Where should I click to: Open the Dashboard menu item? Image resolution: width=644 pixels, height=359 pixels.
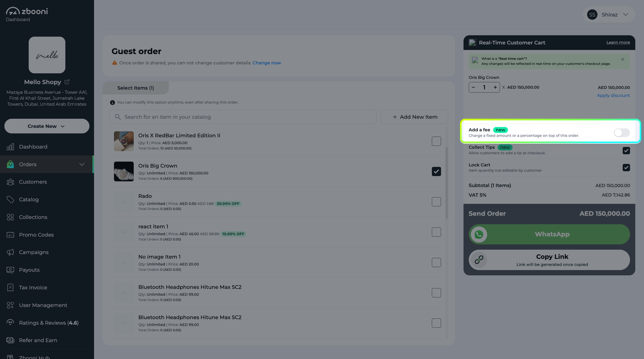(47, 147)
